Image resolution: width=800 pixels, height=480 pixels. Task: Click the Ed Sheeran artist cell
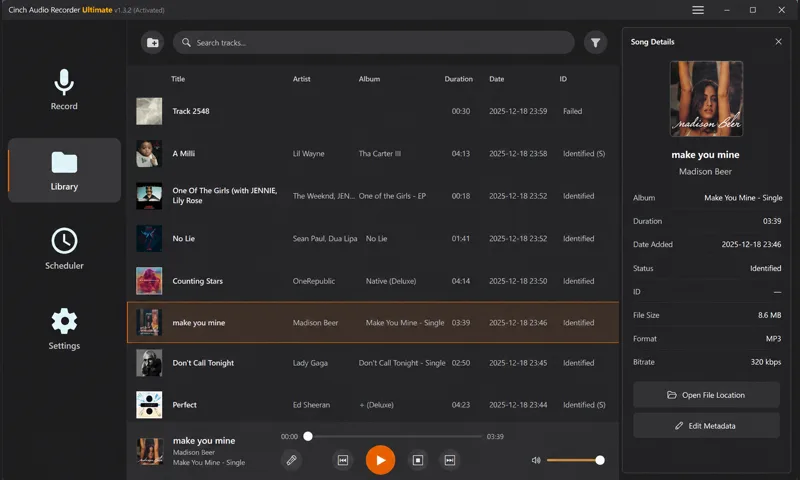point(311,405)
